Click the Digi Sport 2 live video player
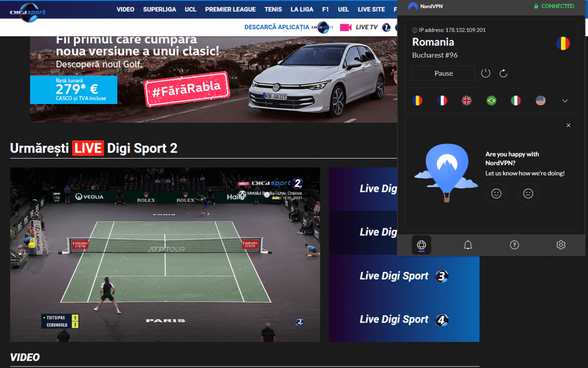Image resolution: width=588 pixels, height=368 pixels. point(165,255)
